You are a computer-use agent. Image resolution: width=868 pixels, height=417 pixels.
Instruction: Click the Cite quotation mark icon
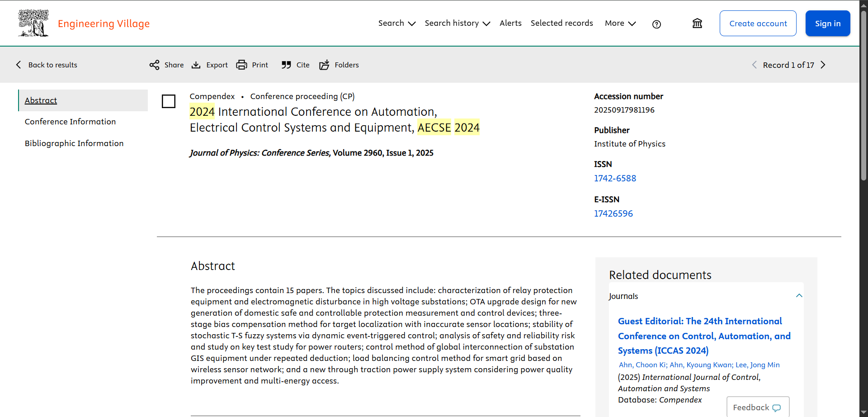pos(286,65)
